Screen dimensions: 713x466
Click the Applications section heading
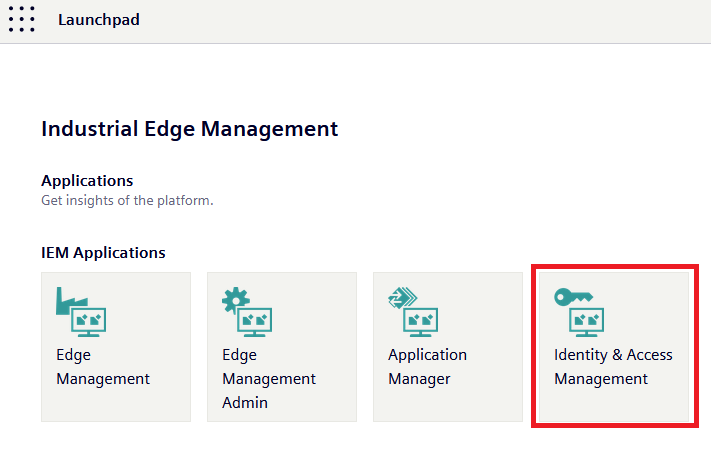coord(87,181)
